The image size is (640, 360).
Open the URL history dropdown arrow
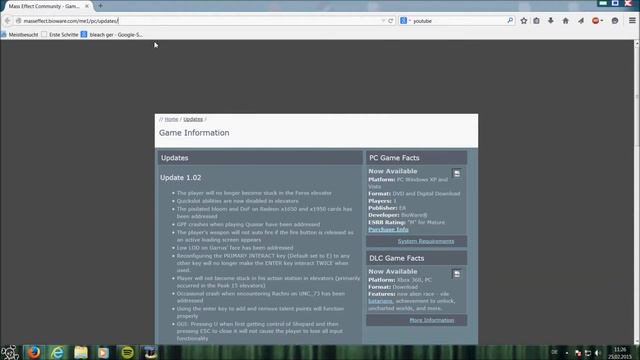click(x=383, y=20)
